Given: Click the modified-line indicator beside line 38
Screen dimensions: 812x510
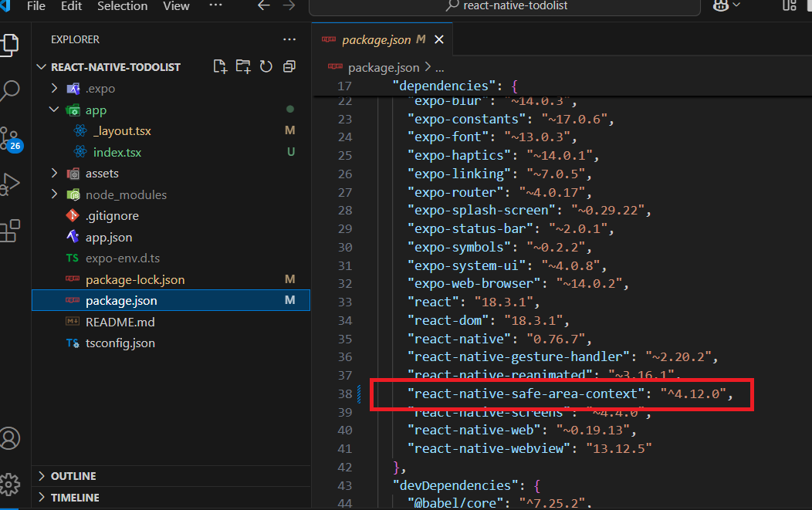Looking at the screenshot, I should (359, 394).
